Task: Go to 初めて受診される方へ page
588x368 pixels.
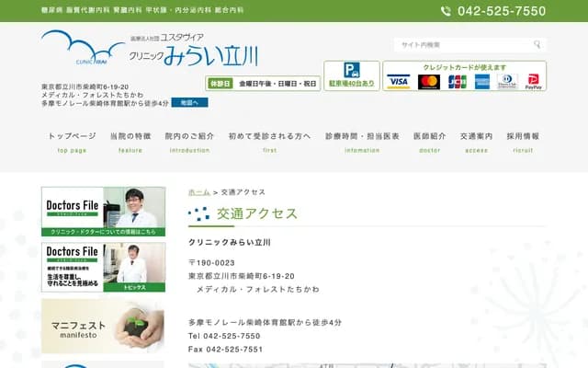Action: (x=269, y=141)
